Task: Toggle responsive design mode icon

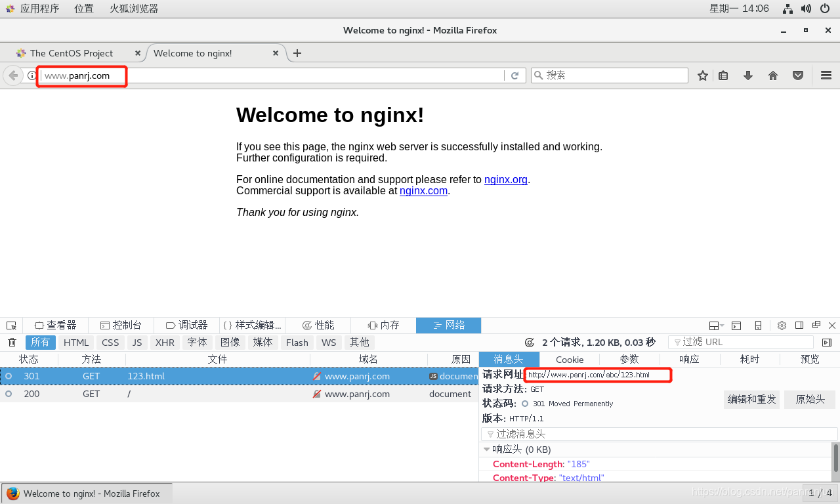Action: (x=758, y=325)
